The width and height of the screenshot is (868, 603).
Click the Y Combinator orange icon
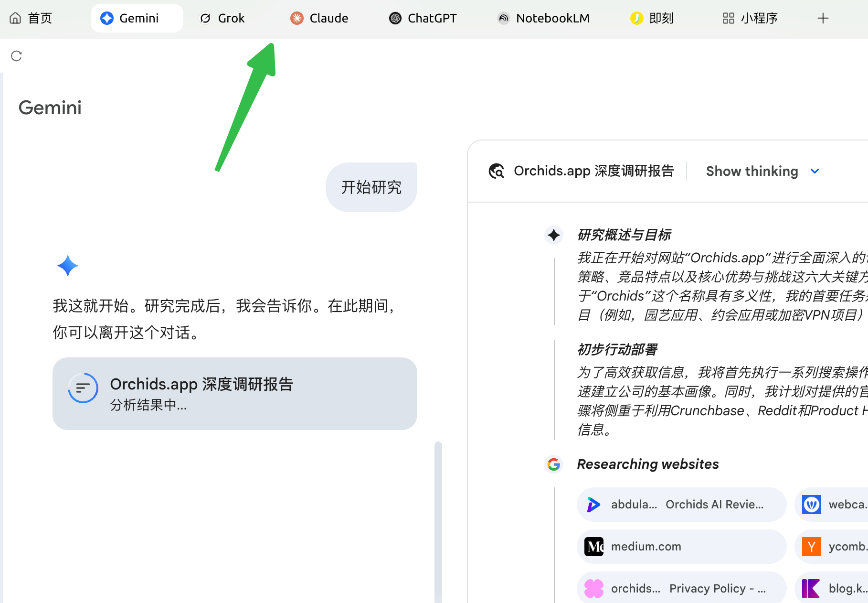pos(812,547)
